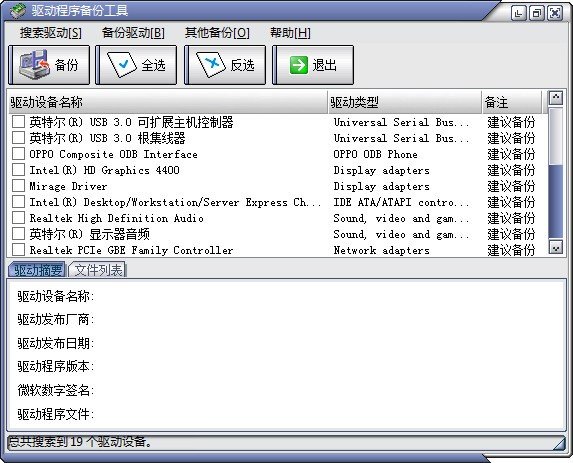Screen dimensions: 573x463
Task: Click the 全选 checkmark icon
Action: pos(122,65)
